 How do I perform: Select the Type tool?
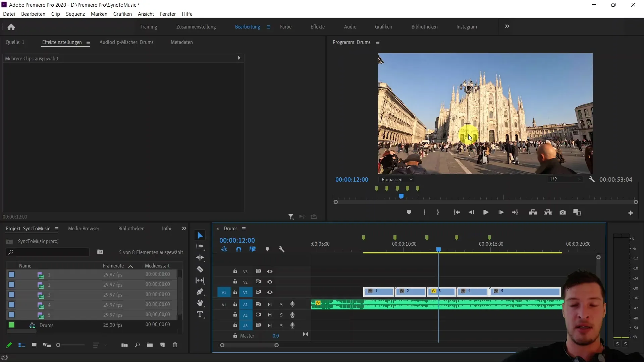click(x=200, y=314)
